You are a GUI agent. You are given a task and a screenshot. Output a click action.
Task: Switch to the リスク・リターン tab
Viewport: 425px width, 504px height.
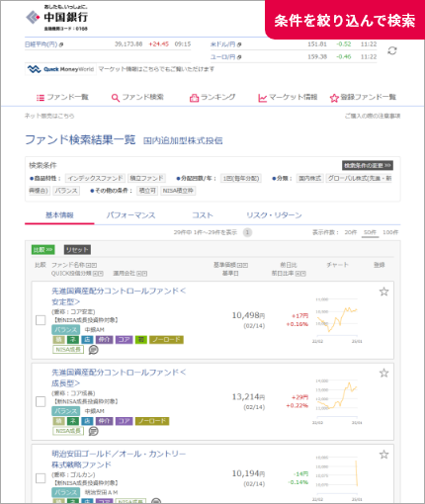(x=274, y=215)
